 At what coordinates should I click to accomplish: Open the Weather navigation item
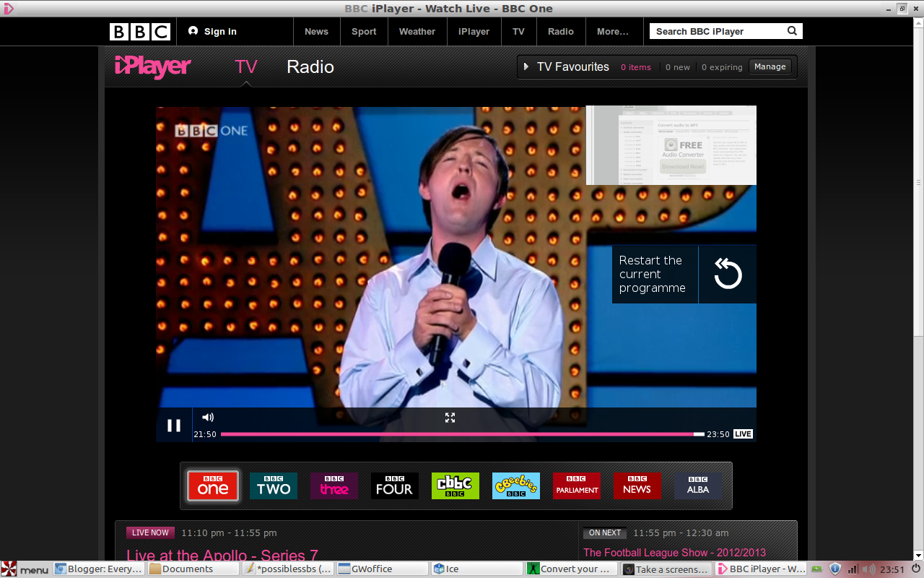coord(417,32)
